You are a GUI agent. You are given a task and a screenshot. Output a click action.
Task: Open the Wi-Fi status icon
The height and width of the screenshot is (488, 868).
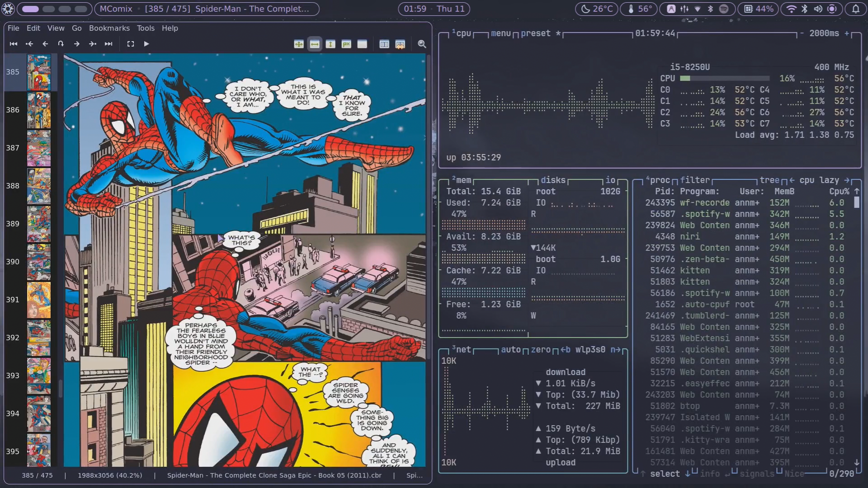click(x=791, y=9)
